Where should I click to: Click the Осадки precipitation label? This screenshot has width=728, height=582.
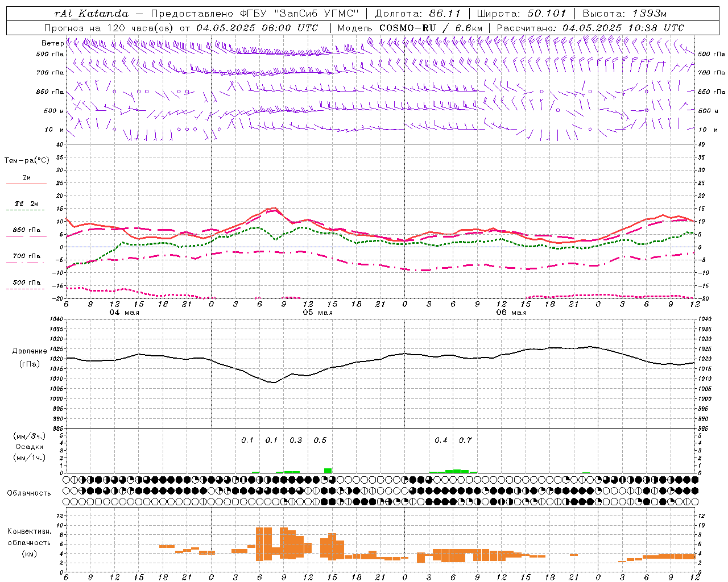pyautogui.click(x=30, y=447)
